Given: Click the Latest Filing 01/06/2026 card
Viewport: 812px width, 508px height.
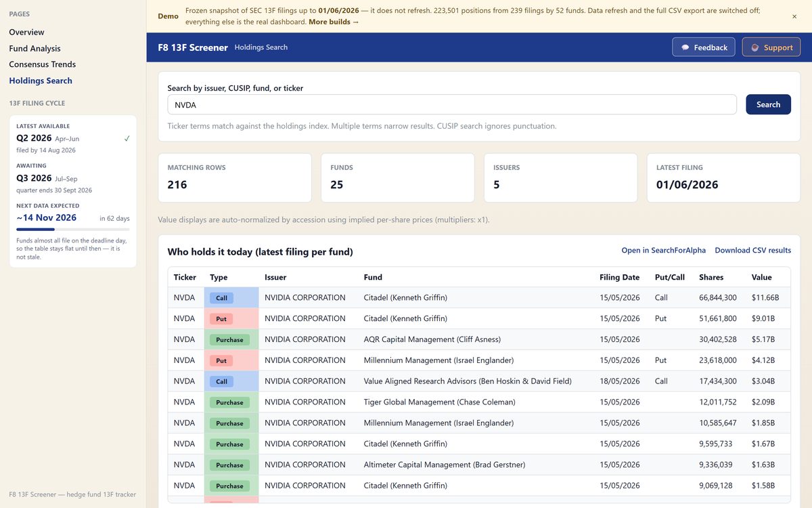Looking at the screenshot, I should pos(723,177).
